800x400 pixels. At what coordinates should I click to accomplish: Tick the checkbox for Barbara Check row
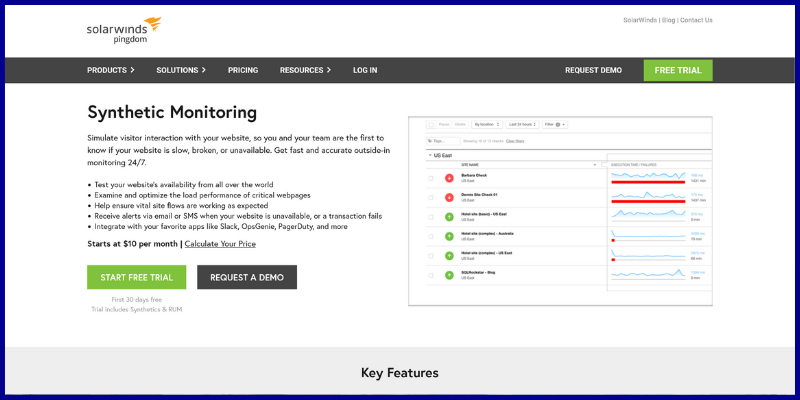431,178
